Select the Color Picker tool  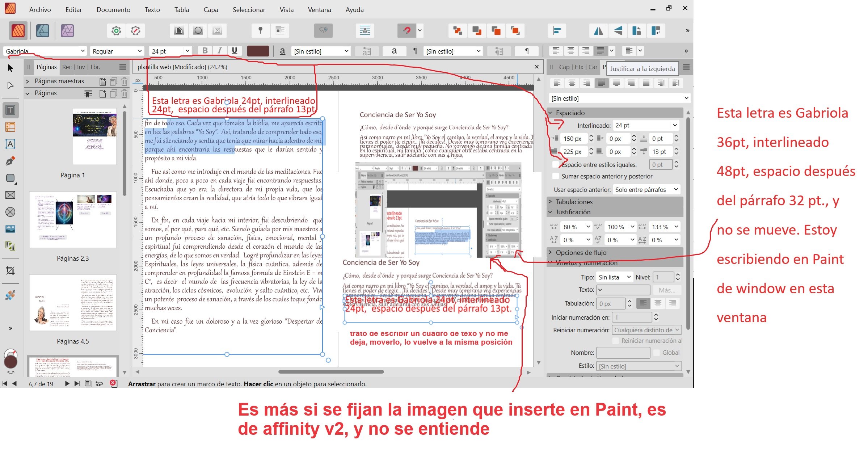[10, 295]
